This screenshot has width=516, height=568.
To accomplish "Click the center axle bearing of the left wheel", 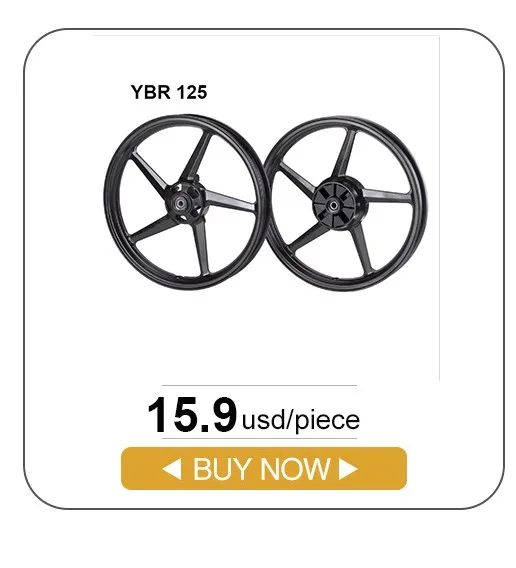I will point(180,202).
